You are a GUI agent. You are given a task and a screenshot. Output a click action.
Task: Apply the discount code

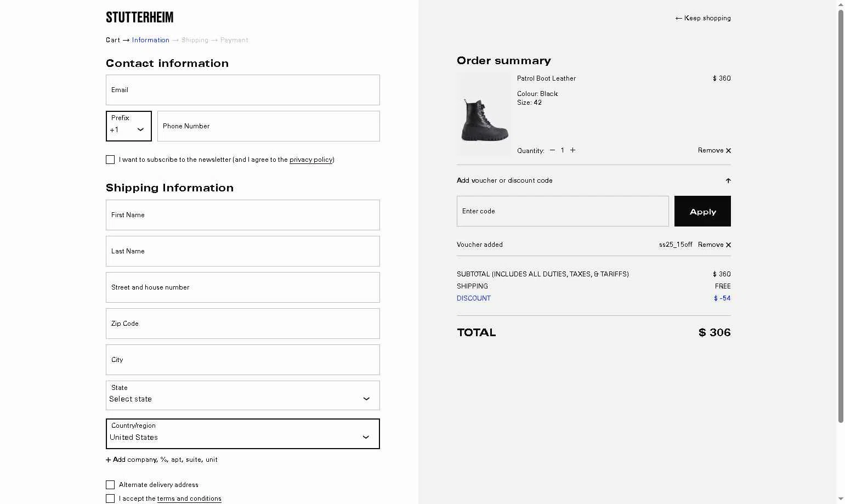702,211
